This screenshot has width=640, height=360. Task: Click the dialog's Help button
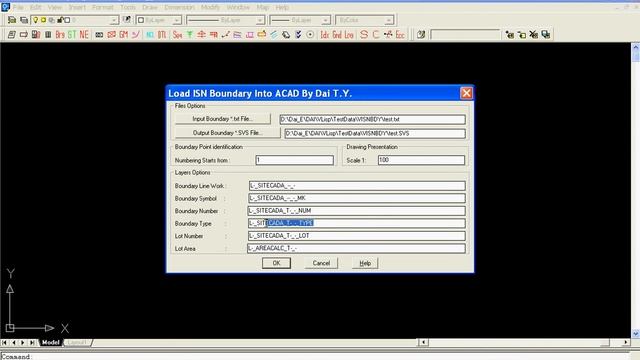click(x=365, y=263)
